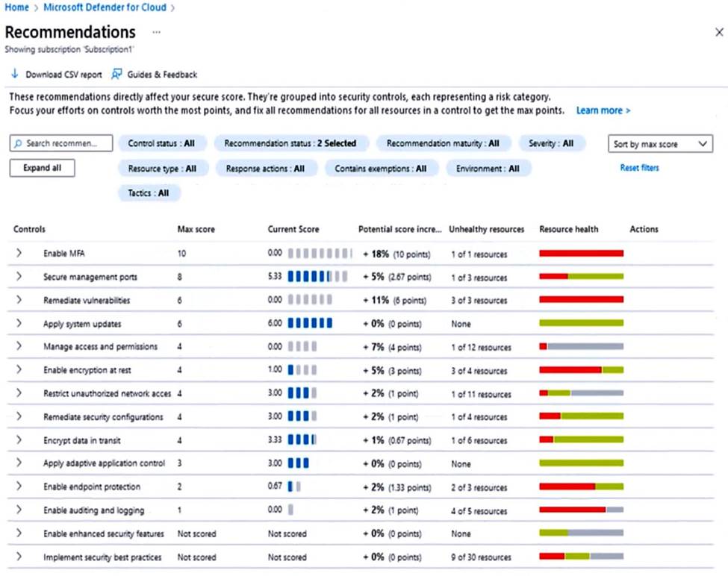
Task: Expand the Secure management ports chevron
Action: (x=19, y=277)
